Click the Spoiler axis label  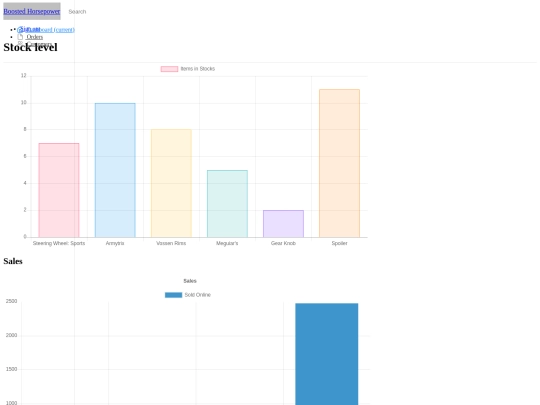coord(340,243)
